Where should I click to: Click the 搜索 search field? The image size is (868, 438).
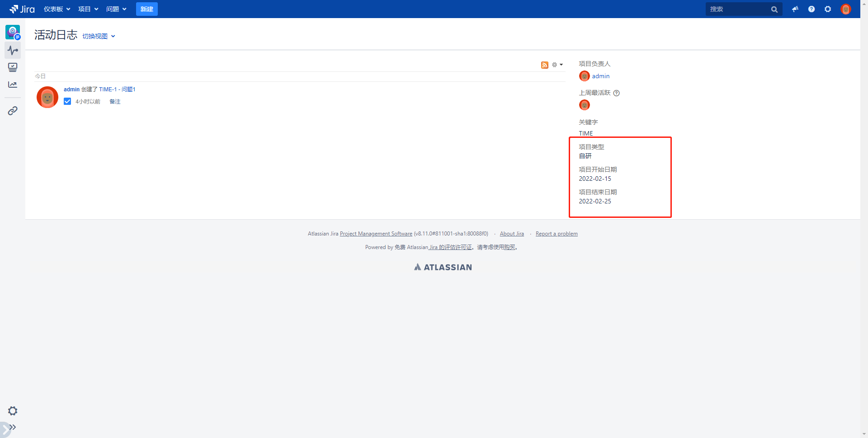738,9
